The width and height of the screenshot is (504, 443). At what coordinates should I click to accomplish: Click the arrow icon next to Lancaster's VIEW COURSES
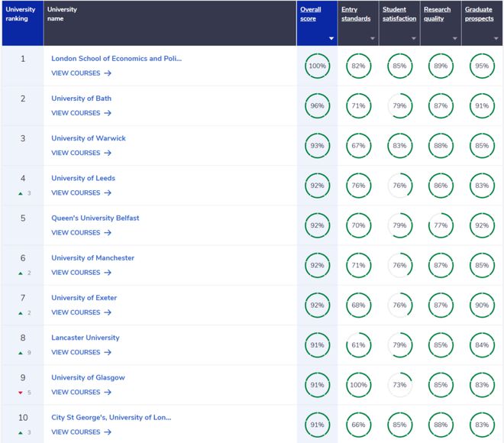pyautogui.click(x=108, y=352)
